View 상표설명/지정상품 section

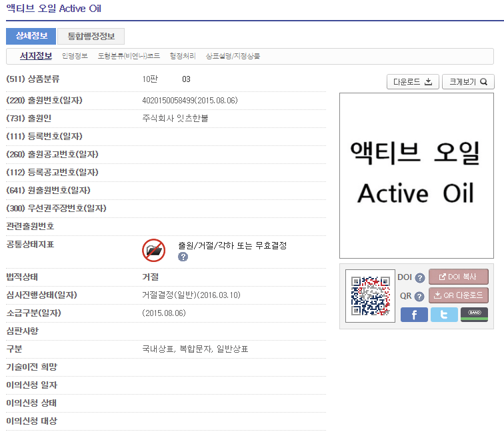point(233,56)
